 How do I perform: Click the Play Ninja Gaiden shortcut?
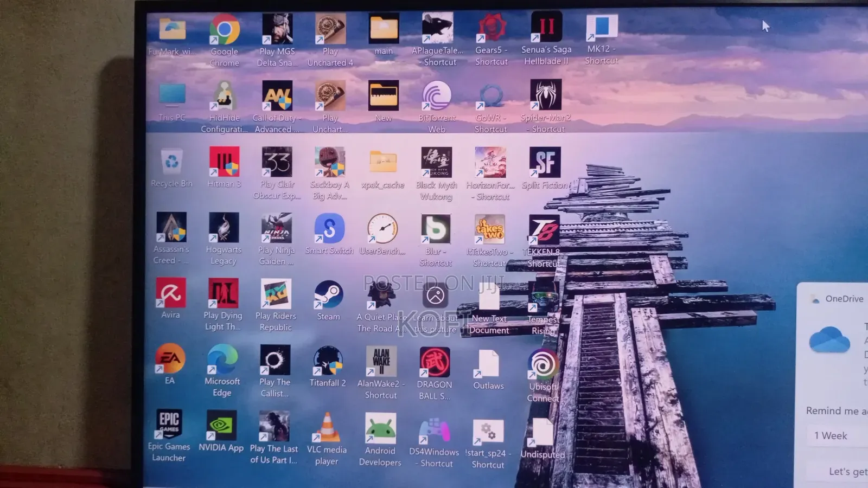277,228
